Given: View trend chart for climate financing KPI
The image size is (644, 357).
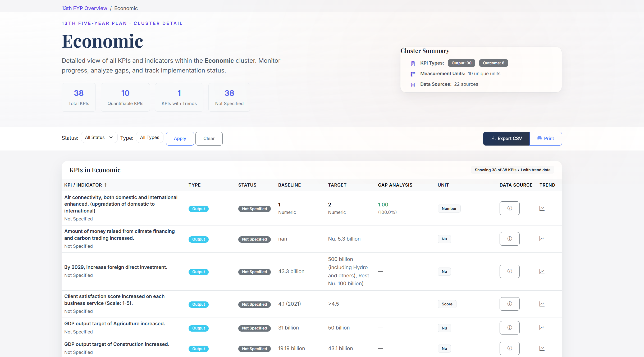Looking at the screenshot, I should (542, 239).
